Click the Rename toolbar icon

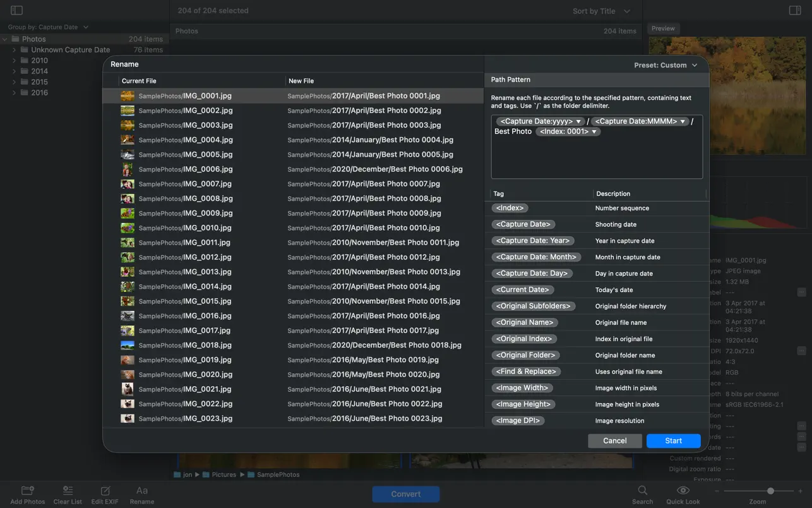(142, 491)
